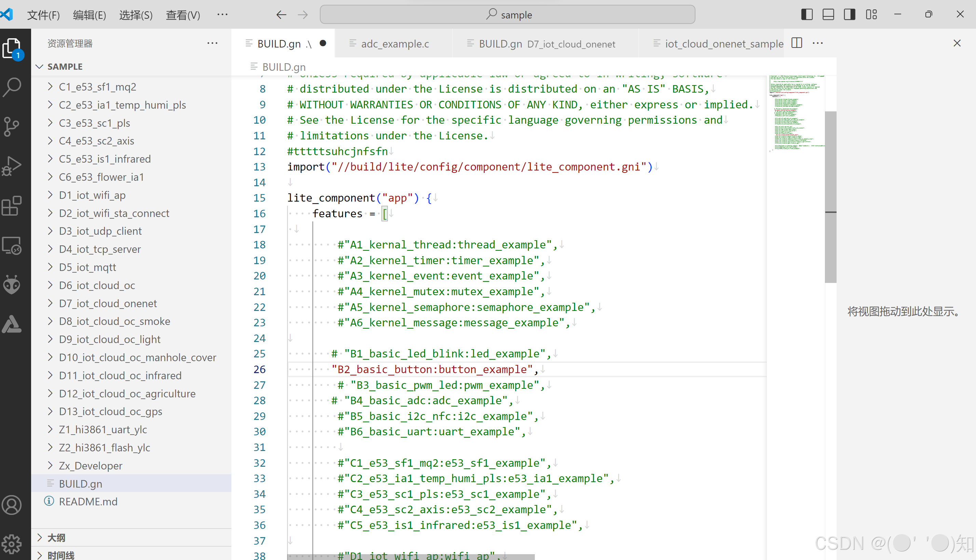
Task: Open Accounts icon in activity bar
Action: click(12, 505)
